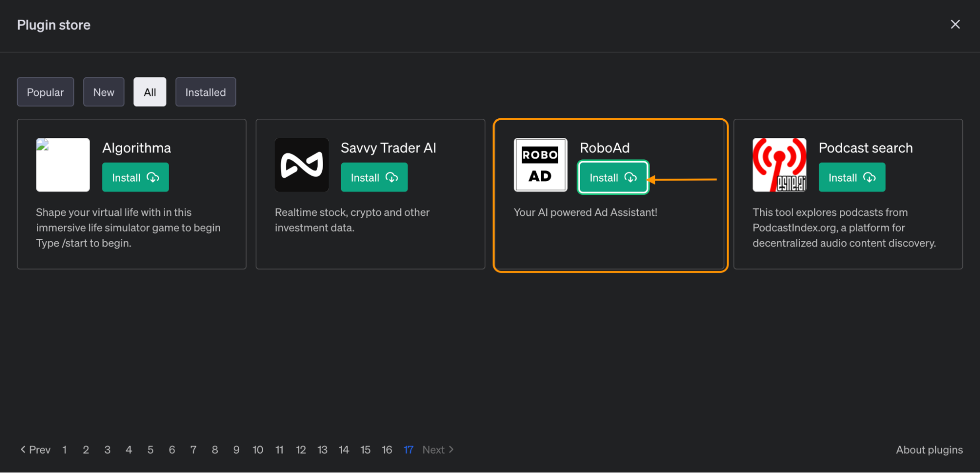Image resolution: width=980 pixels, height=473 pixels.
Task: Click the 'Shape your virtual life' description
Action: point(128,228)
